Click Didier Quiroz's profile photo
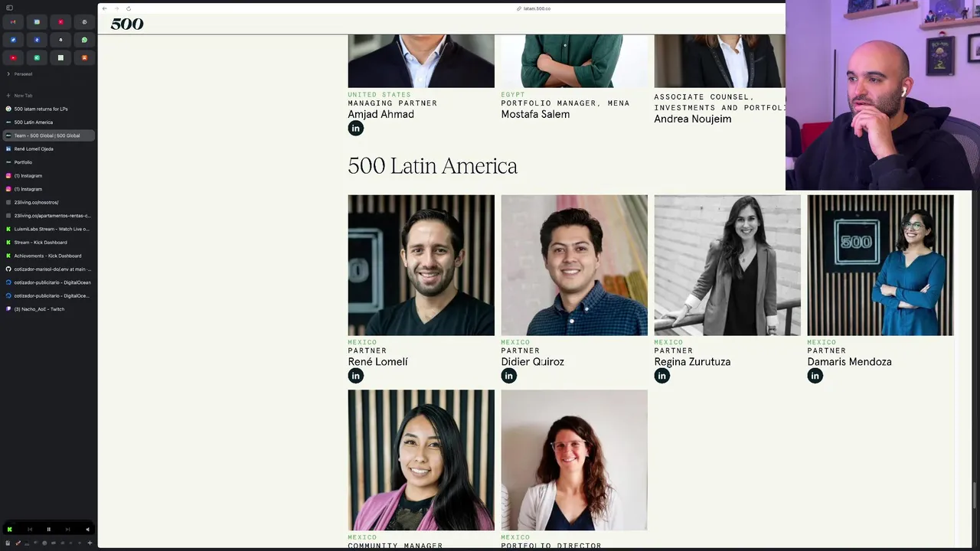The image size is (980, 551). pos(574,265)
